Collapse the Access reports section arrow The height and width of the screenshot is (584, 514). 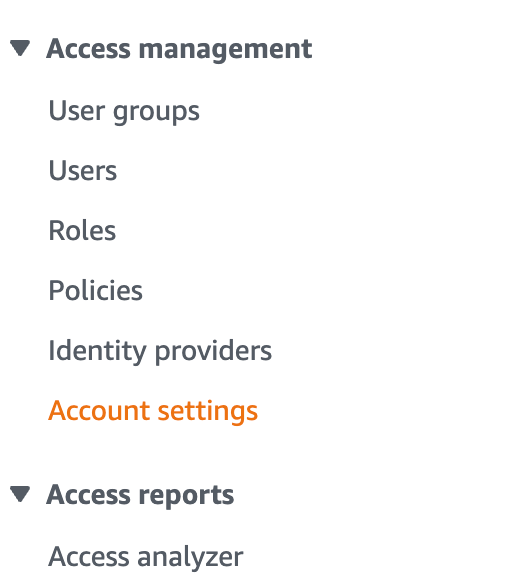pos(20,494)
